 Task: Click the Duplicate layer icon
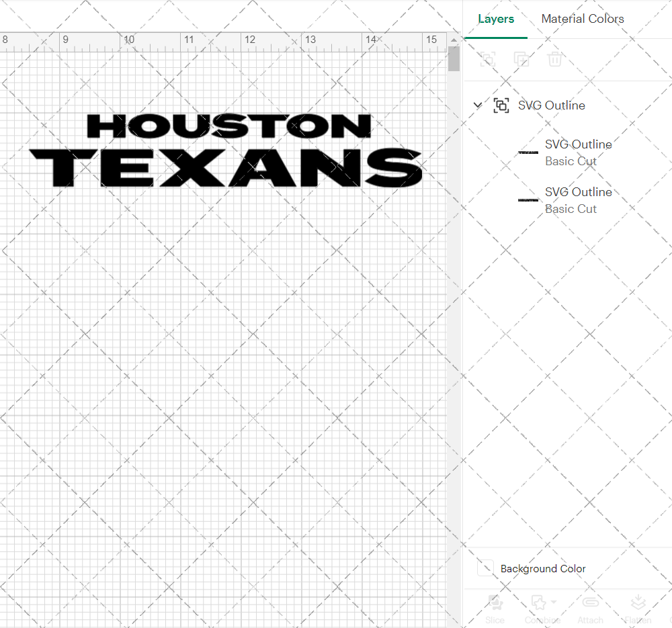(x=521, y=59)
